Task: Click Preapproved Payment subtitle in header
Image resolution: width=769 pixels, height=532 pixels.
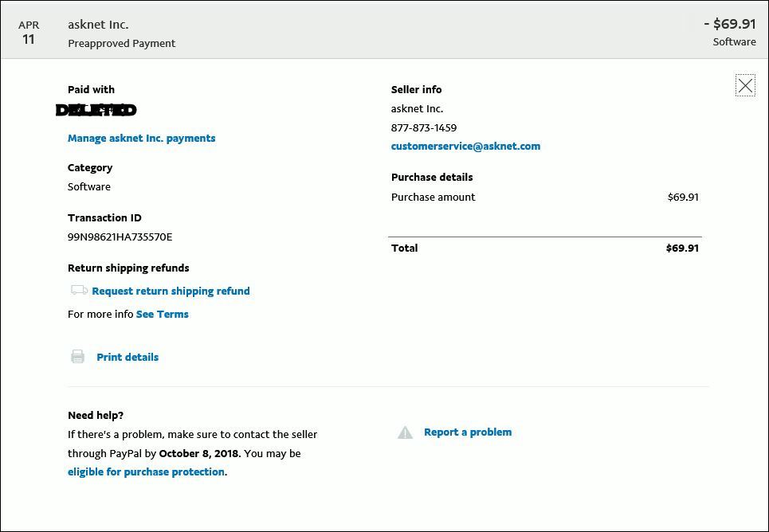Action: point(122,43)
